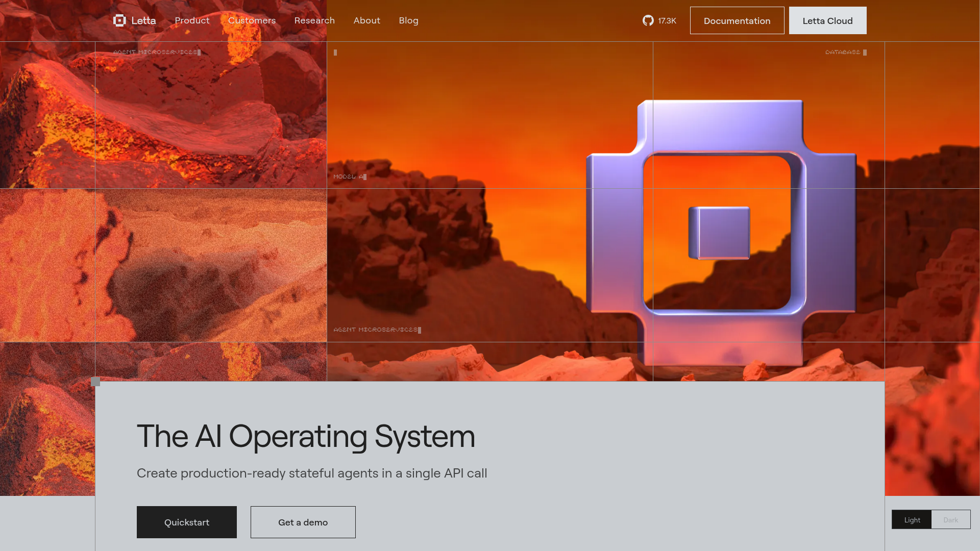This screenshot has width=980, height=551.
Task: Click the Letta logo icon
Action: coord(119,20)
